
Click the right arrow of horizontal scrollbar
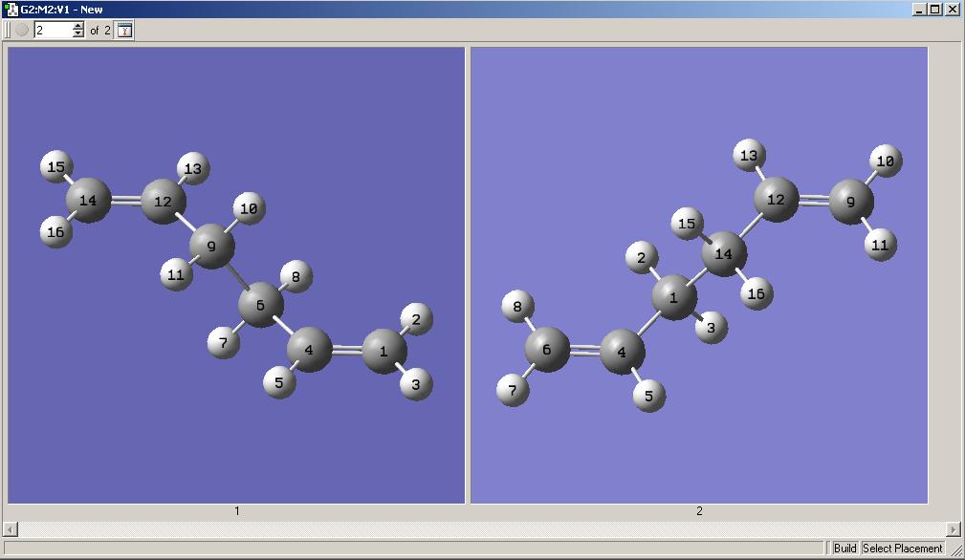(954, 528)
